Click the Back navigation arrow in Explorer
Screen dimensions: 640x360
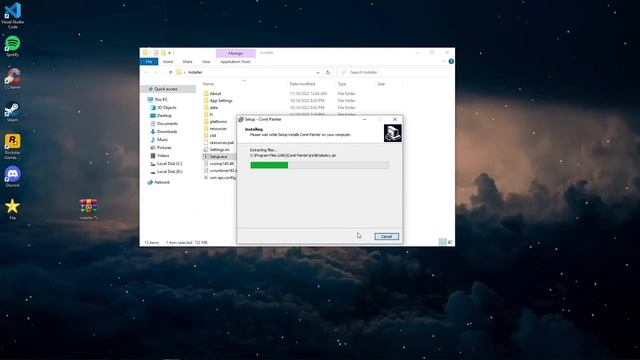point(146,72)
